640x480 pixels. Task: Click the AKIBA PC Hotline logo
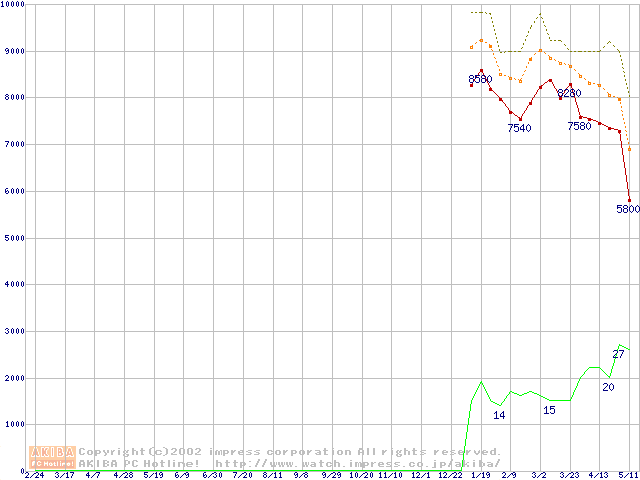(52, 457)
